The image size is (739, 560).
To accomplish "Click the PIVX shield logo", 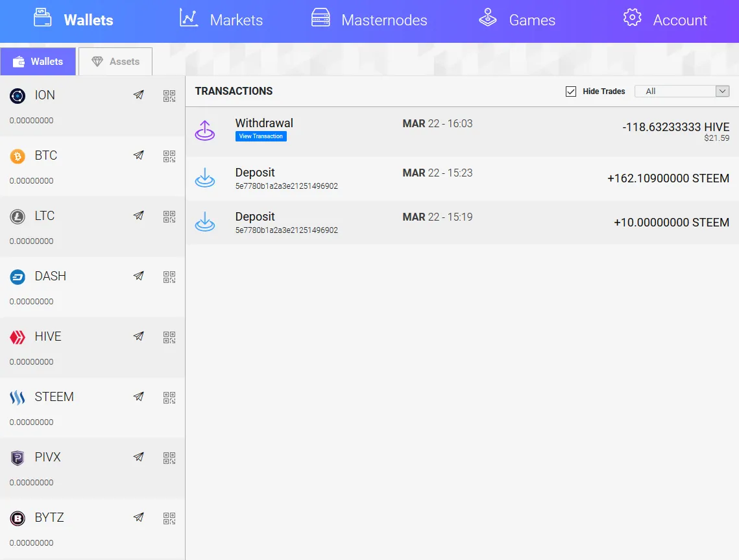I will point(18,458).
